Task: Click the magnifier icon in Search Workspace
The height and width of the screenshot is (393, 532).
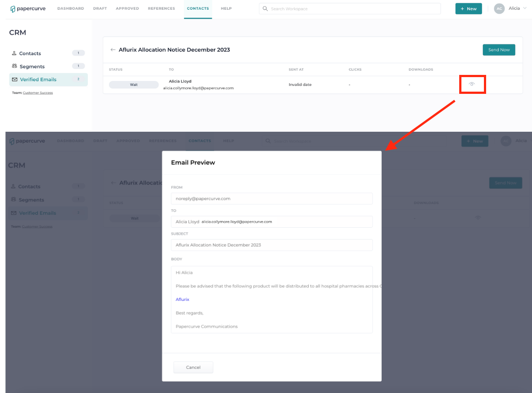Action: pos(265,9)
